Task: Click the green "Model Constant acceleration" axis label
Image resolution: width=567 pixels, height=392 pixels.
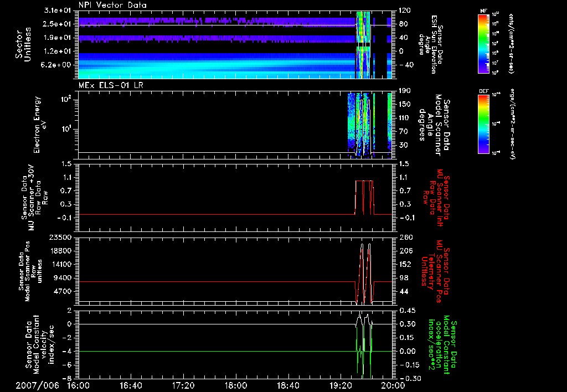Action: [x=442, y=344]
